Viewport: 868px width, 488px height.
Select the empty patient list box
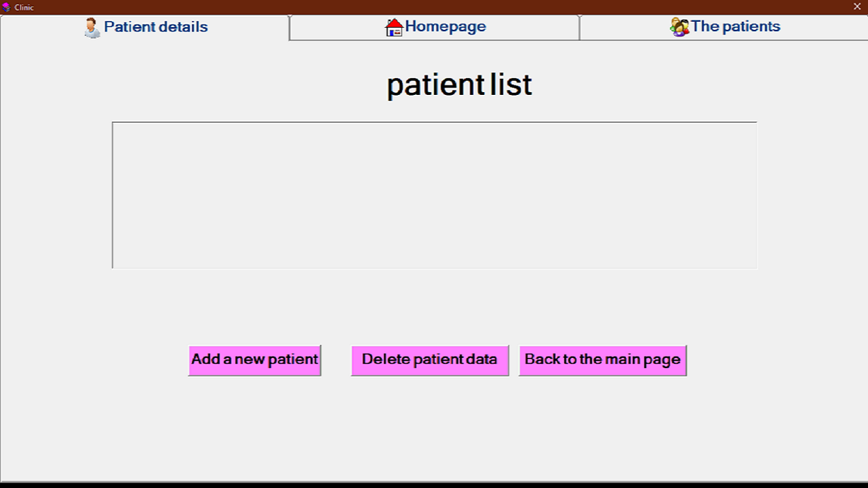(x=434, y=195)
